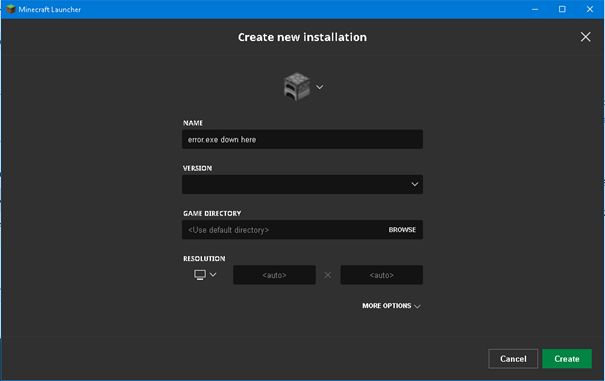
Task: Click the Name field containing error.exe down here
Action: pos(302,139)
